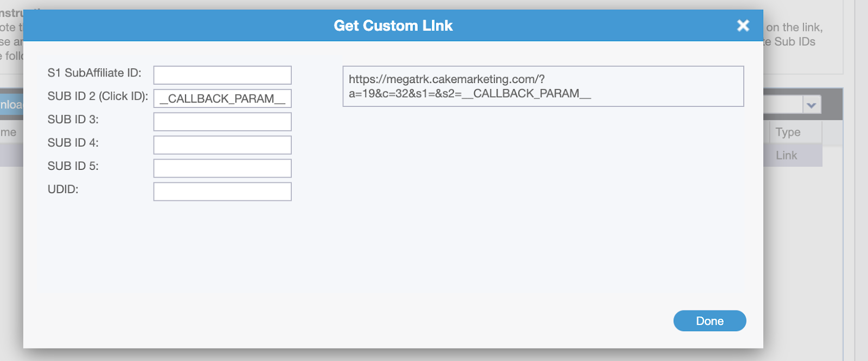Viewport: 868px width, 361px height.
Task: Click the Get Custom Link title bar
Action: pos(393,26)
